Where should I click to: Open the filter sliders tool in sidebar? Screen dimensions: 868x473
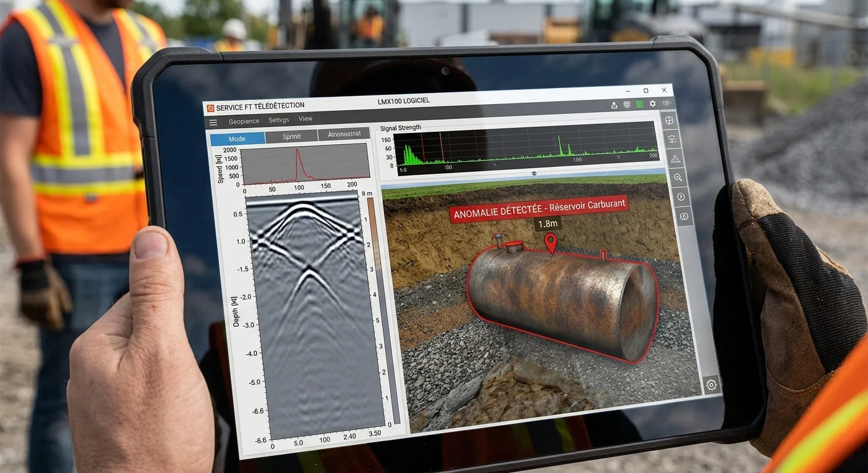672,139
